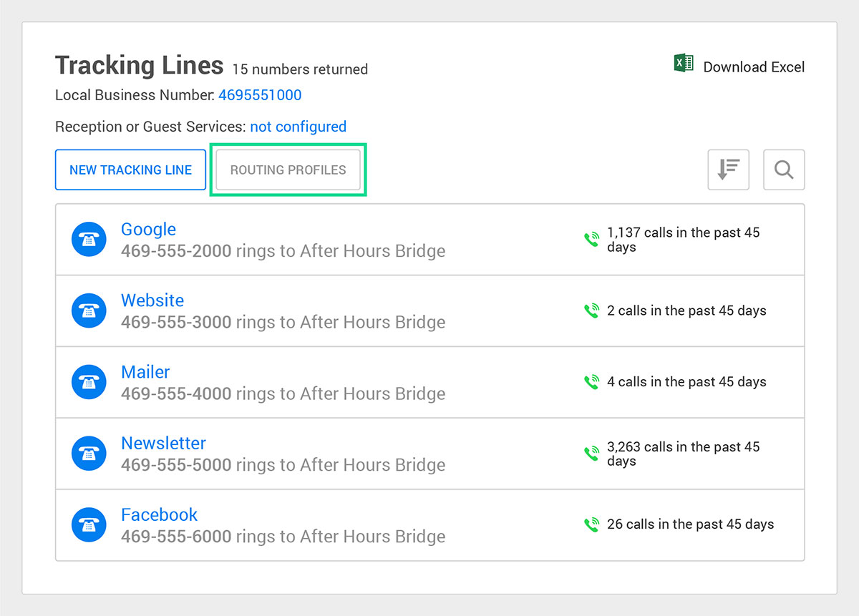Click the Newsletter tracking line phone icon
This screenshot has height=616, width=859.
click(89, 454)
